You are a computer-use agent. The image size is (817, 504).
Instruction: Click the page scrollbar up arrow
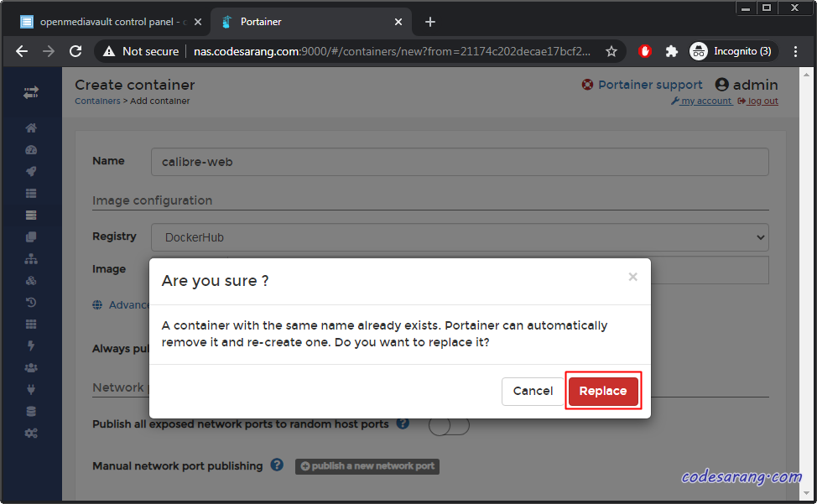click(x=806, y=75)
